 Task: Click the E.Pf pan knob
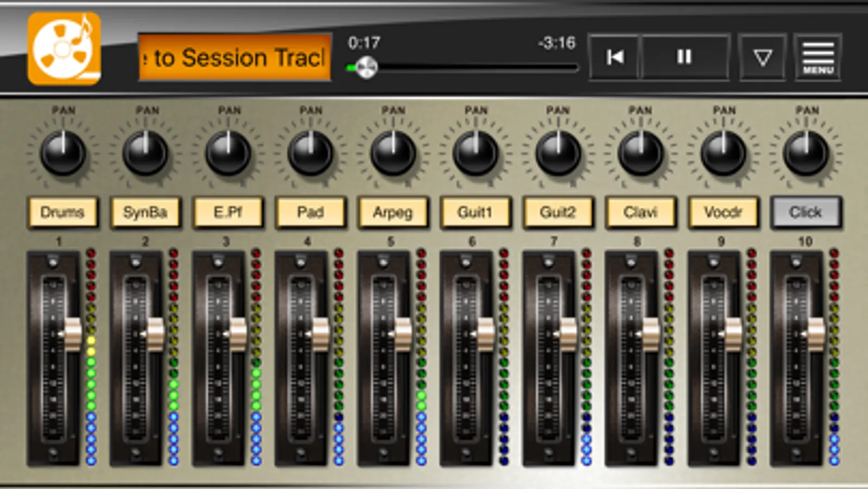coord(228,153)
